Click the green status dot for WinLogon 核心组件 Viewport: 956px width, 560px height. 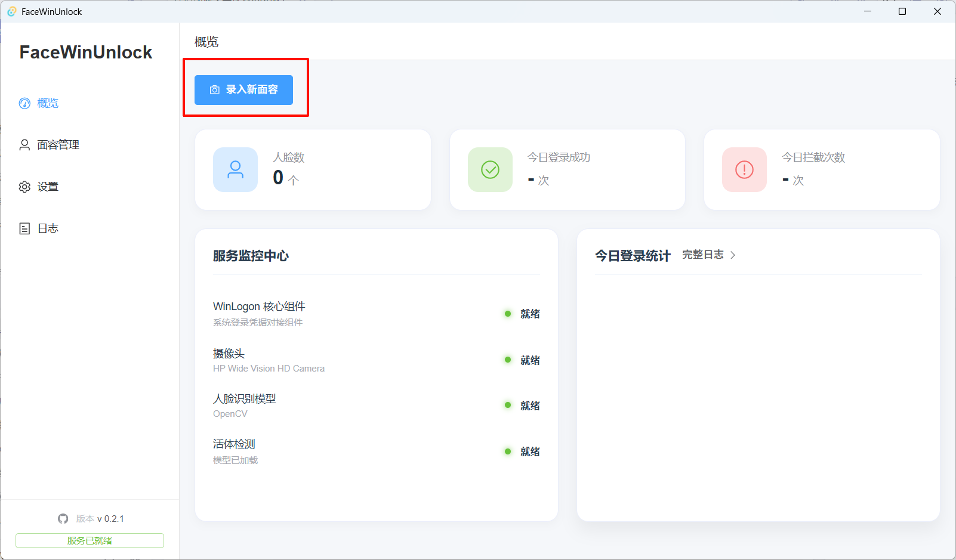point(508,314)
